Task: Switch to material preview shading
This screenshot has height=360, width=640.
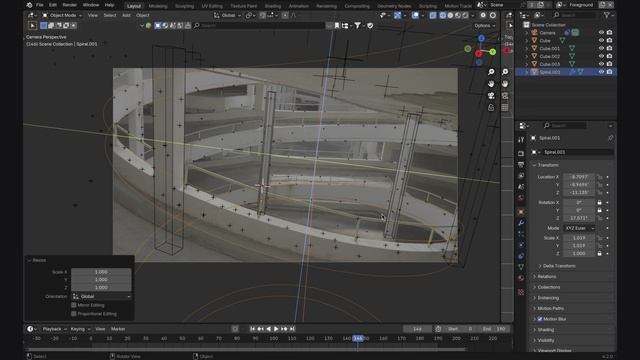Action: (x=458, y=15)
